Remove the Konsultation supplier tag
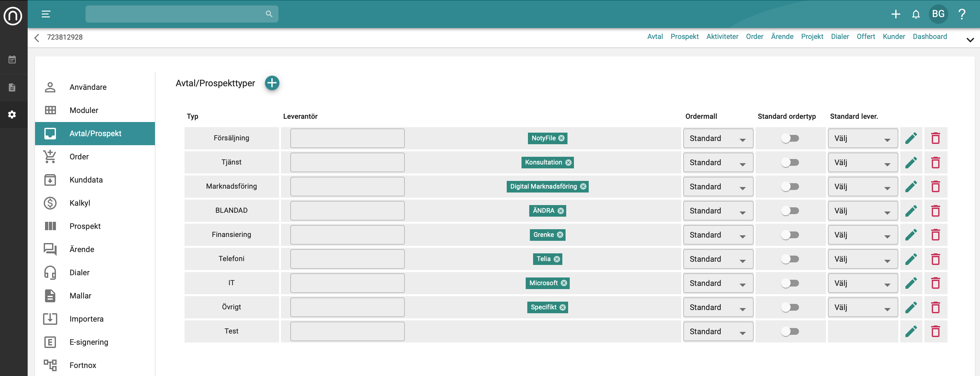This screenshot has width=980, height=376. (x=568, y=162)
